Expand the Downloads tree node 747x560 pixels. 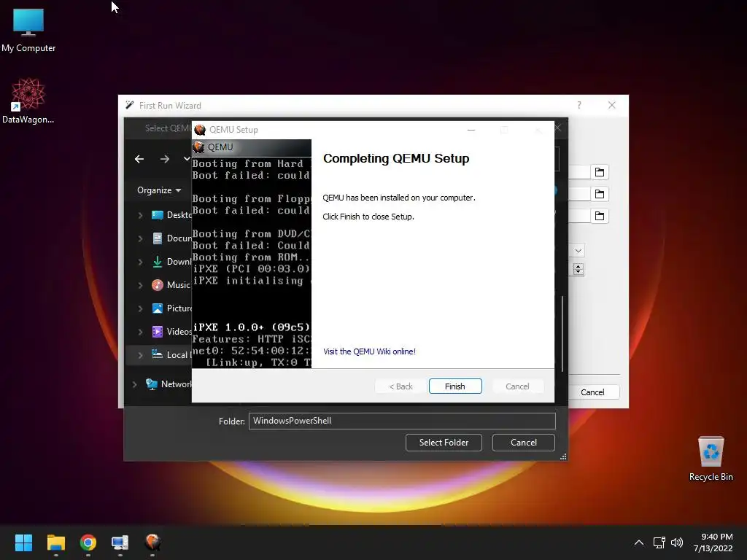click(140, 262)
